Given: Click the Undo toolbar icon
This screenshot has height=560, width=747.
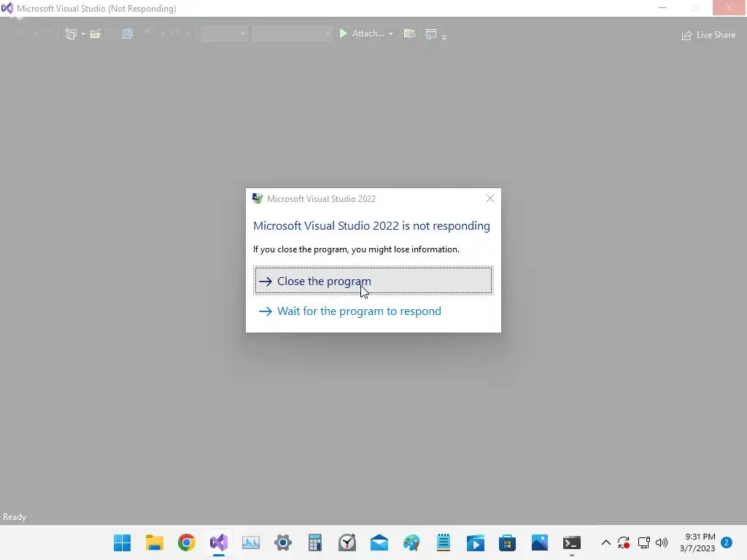Looking at the screenshot, I should click(150, 34).
